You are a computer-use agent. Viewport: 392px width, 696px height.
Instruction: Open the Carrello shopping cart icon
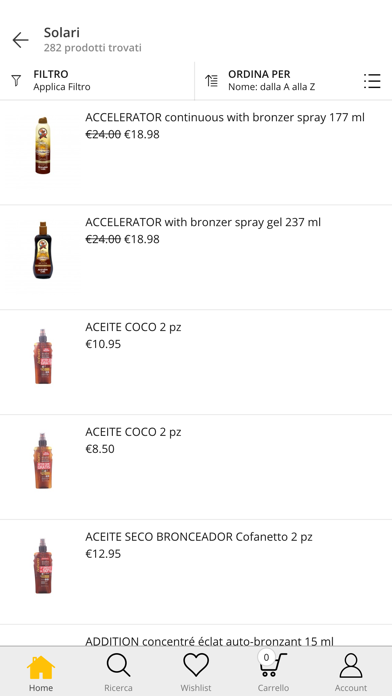click(273, 665)
